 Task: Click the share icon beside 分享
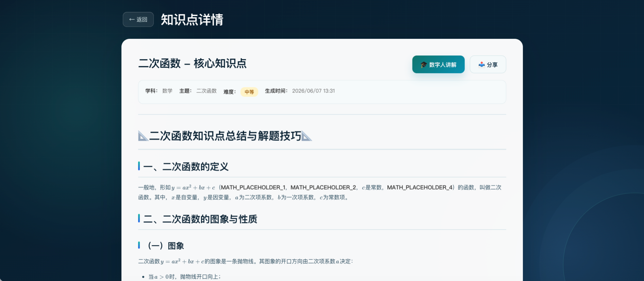tap(481, 64)
